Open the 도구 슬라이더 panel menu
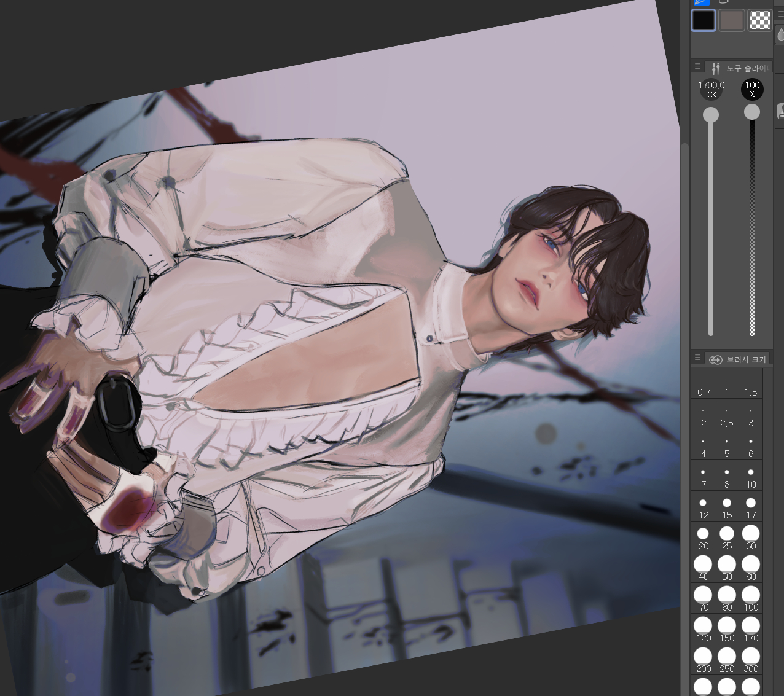784x696 pixels. coord(697,67)
